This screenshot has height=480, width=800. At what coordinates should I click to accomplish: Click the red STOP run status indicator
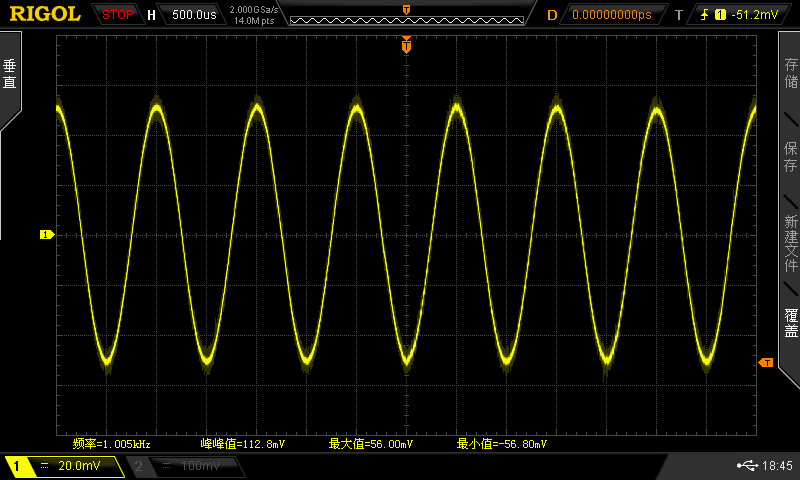[117, 15]
